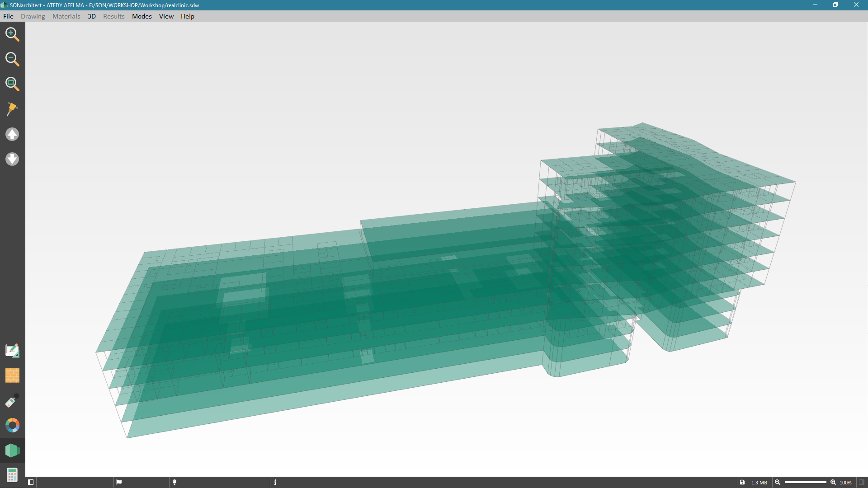The image size is (868, 488).
Task: Click the info button in the status bar
Action: pos(274,482)
